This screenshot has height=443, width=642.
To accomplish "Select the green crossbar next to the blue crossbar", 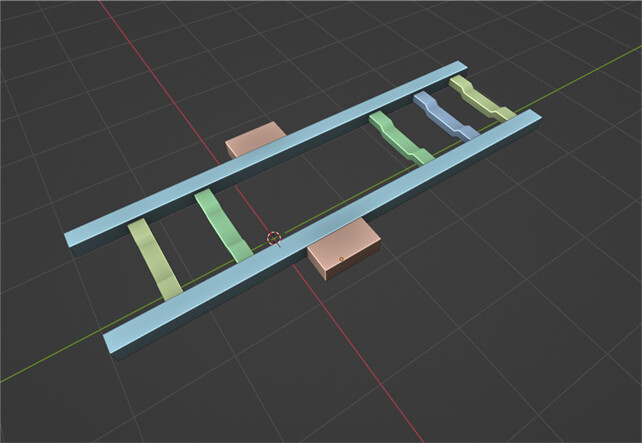I will tap(401, 137).
